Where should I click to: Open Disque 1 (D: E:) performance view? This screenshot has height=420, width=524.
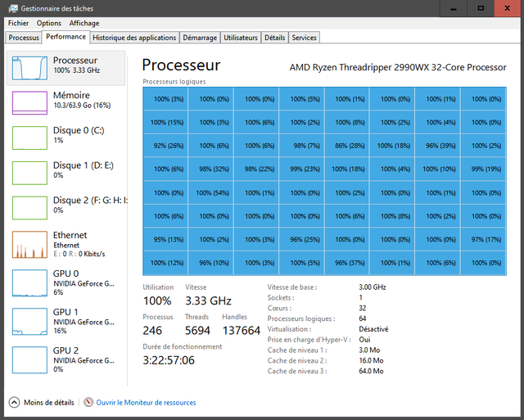pos(65,173)
